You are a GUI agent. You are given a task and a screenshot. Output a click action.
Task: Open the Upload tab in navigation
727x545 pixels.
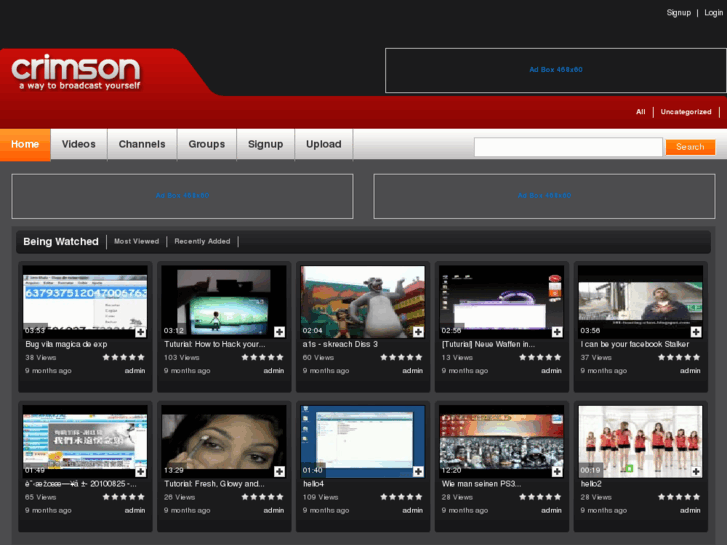click(324, 144)
